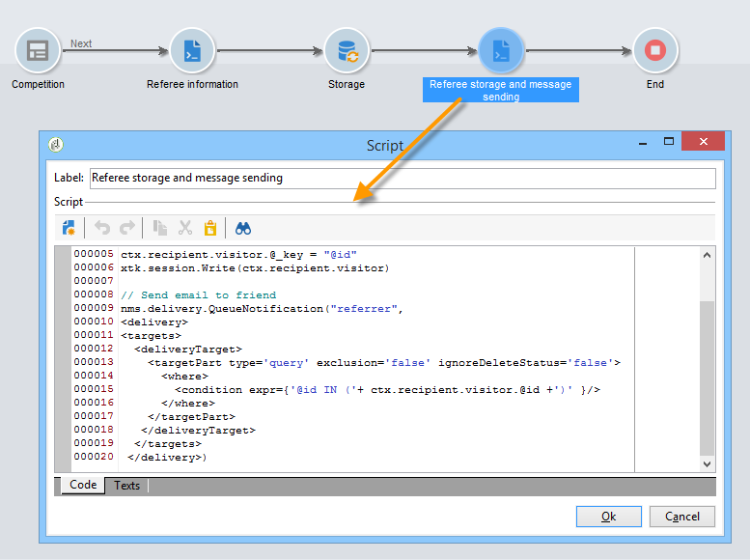Open the Texts tab
The height and width of the screenshot is (560, 750).
126,486
